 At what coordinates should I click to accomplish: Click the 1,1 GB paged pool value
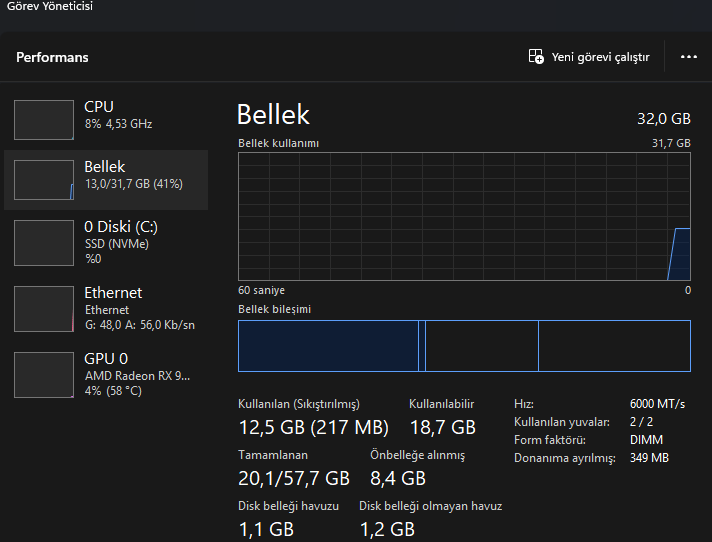pos(266,530)
